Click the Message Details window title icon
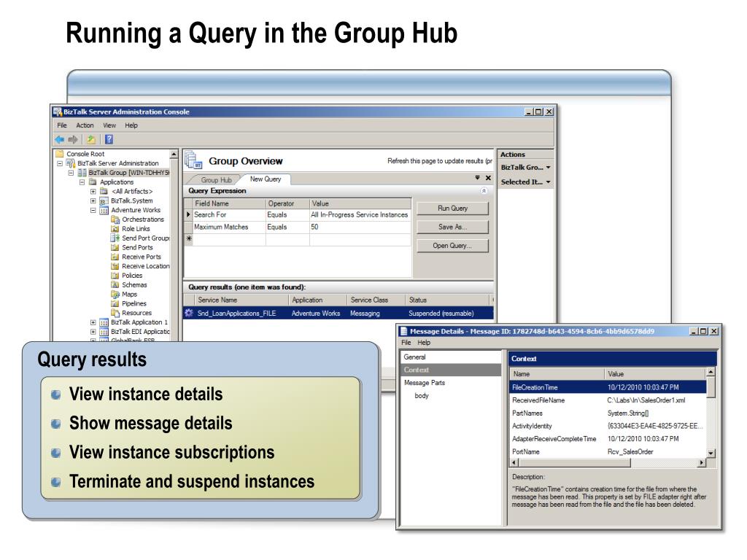Viewport: 747px width, 560px height. pos(404,332)
